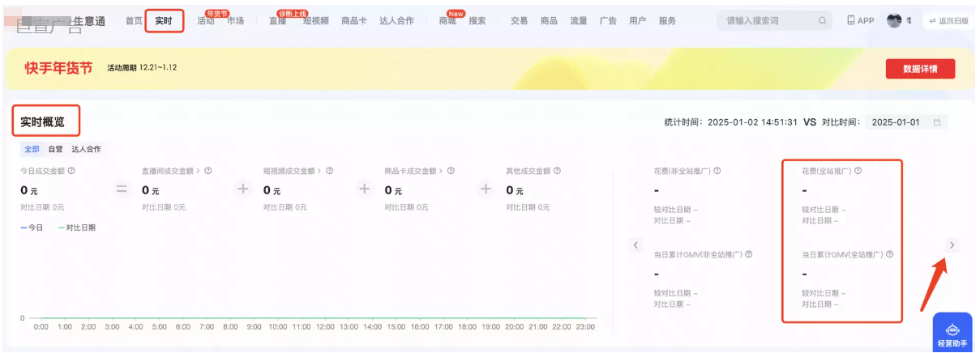The width and height of the screenshot is (980, 353).
Task: Show help icon for 其他成交金额
Action: [x=557, y=171]
